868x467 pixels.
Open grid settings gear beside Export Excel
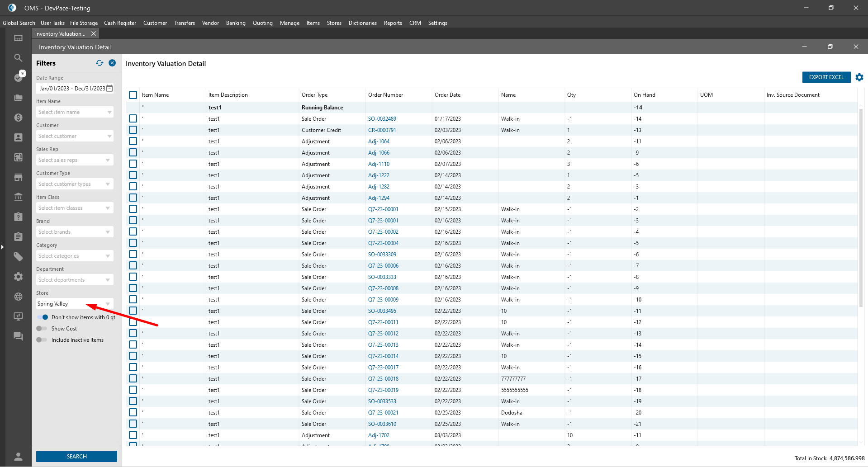pyautogui.click(x=859, y=77)
